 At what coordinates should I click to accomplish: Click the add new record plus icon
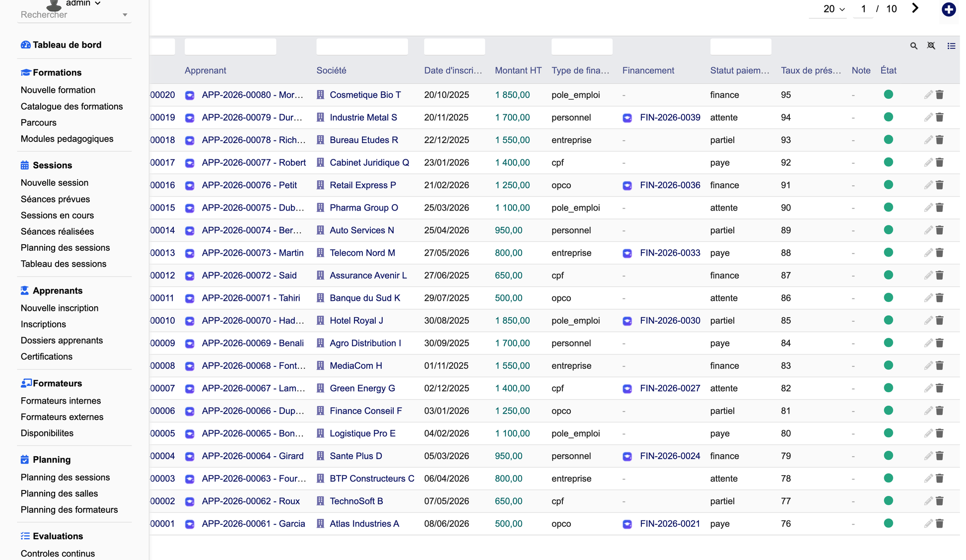tap(949, 9)
